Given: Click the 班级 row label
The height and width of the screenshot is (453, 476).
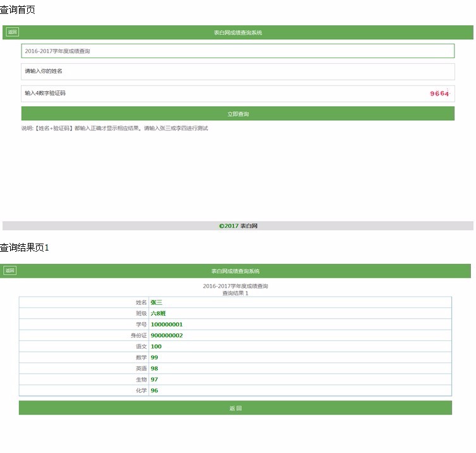Looking at the screenshot, I should (141, 313).
